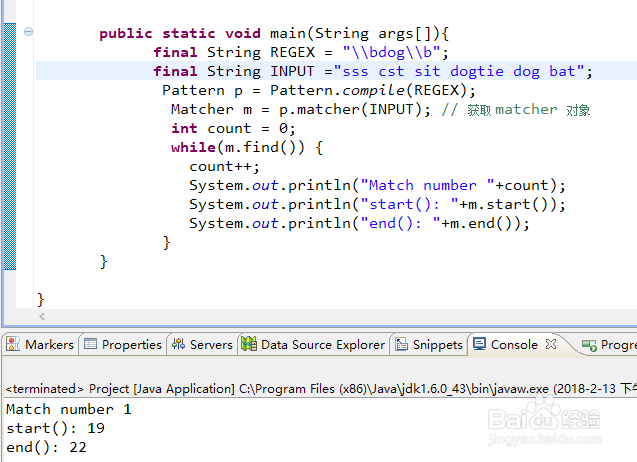Click the Data Source Explorer map icon
Viewport: 637px width, 462px height.
tap(249, 344)
